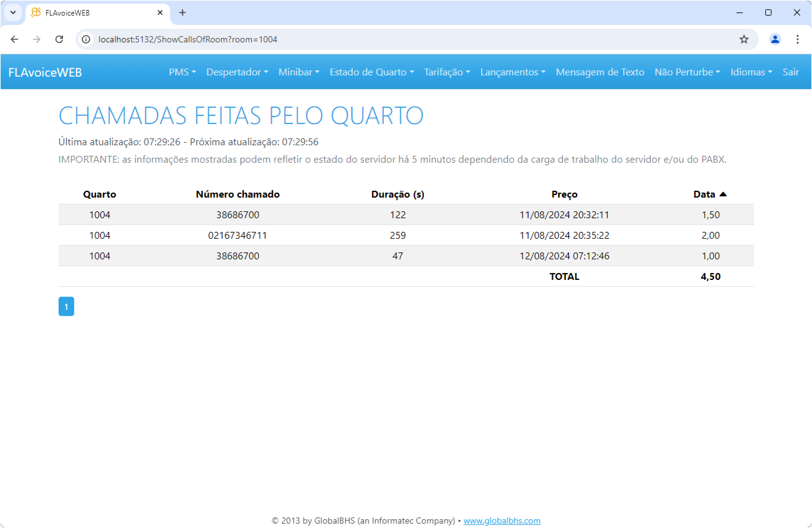View site information icon in address bar
Viewport: 812px width, 528px height.
tap(86, 39)
